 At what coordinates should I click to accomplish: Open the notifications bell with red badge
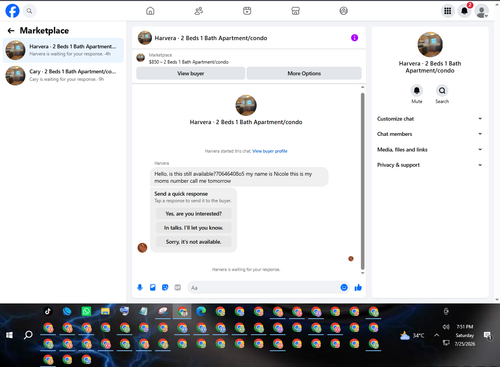(x=465, y=11)
